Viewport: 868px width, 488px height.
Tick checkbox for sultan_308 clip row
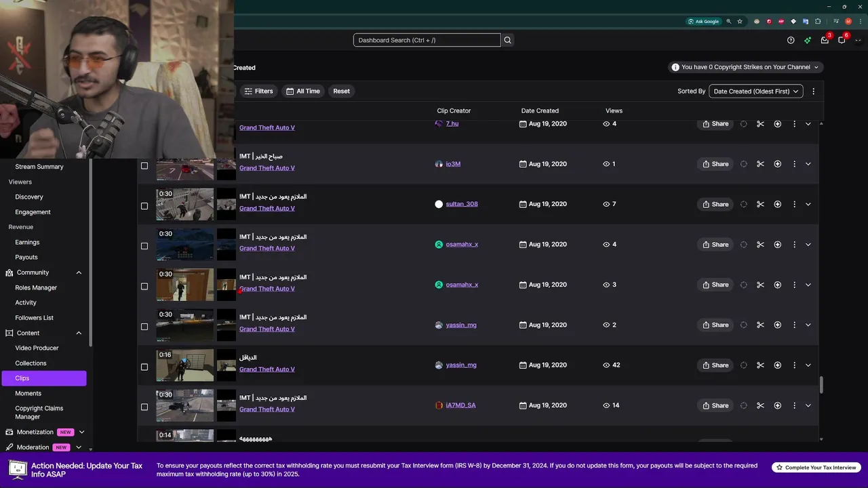tap(144, 206)
